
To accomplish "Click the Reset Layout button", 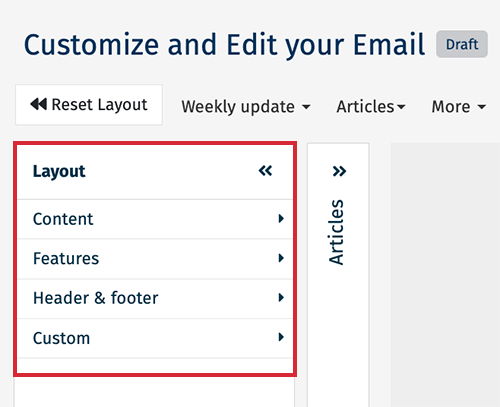I will pos(89,105).
